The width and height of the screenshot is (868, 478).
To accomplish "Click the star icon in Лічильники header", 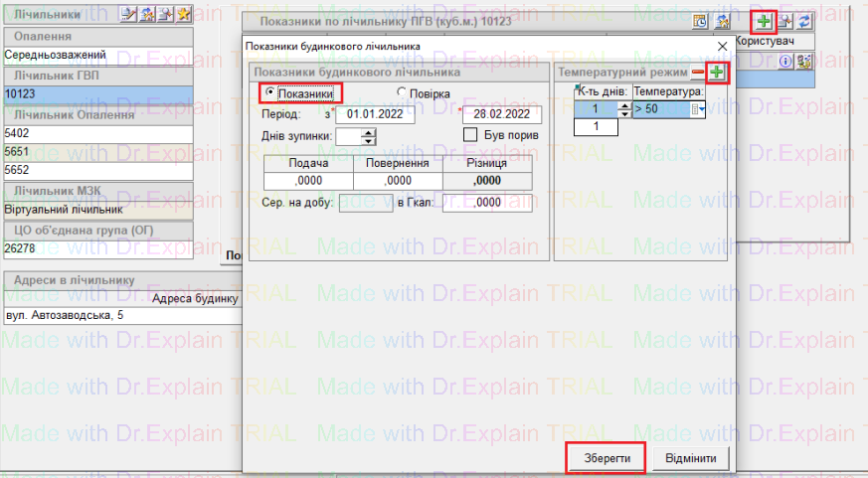I will pyautogui.click(x=184, y=14).
